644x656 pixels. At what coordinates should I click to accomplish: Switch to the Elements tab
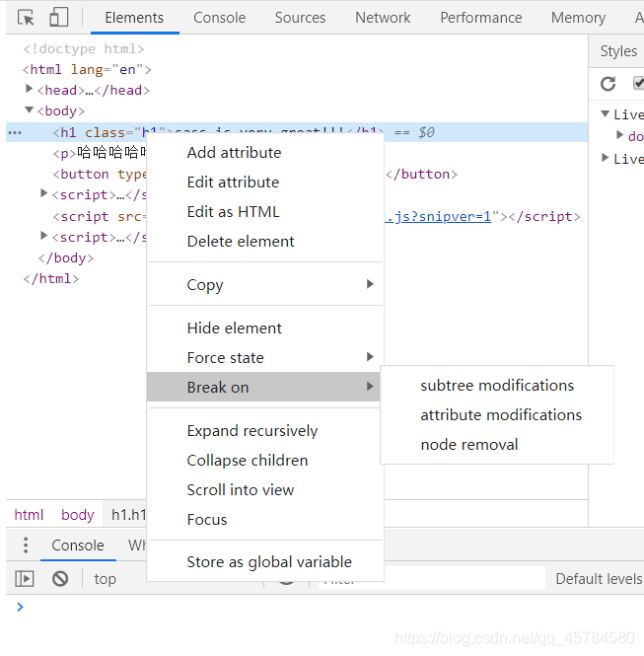(x=134, y=18)
